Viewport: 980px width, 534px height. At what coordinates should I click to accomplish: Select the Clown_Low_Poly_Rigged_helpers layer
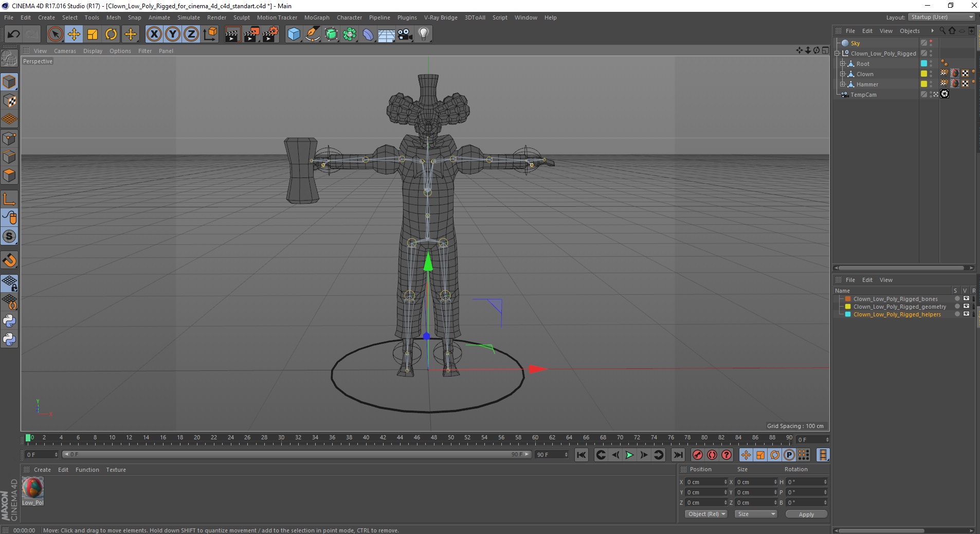(897, 314)
